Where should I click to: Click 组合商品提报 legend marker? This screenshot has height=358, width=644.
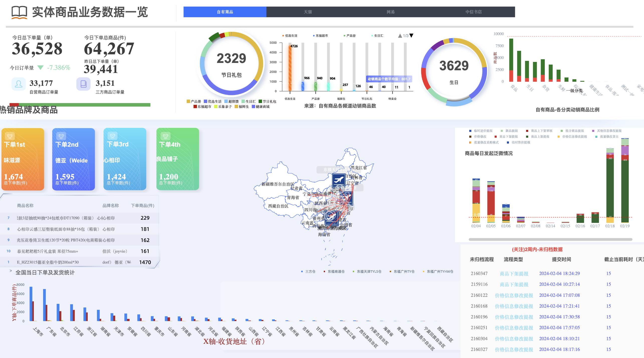[562, 131]
